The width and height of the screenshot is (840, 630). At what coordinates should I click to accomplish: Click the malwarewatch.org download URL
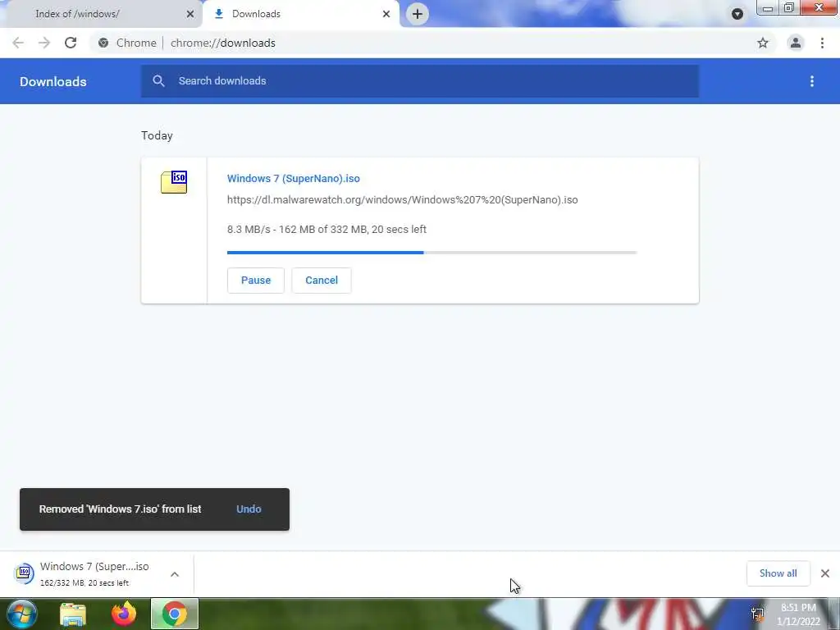click(402, 200)
